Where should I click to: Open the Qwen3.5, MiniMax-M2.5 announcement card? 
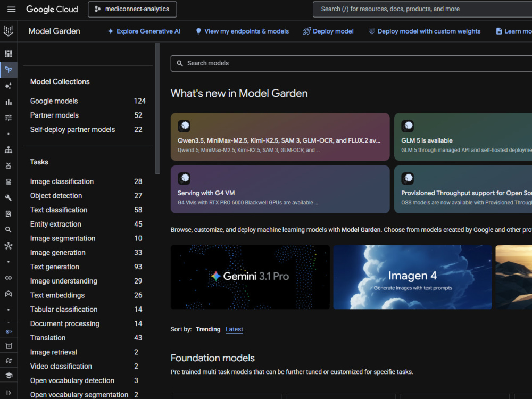point(280,137)
